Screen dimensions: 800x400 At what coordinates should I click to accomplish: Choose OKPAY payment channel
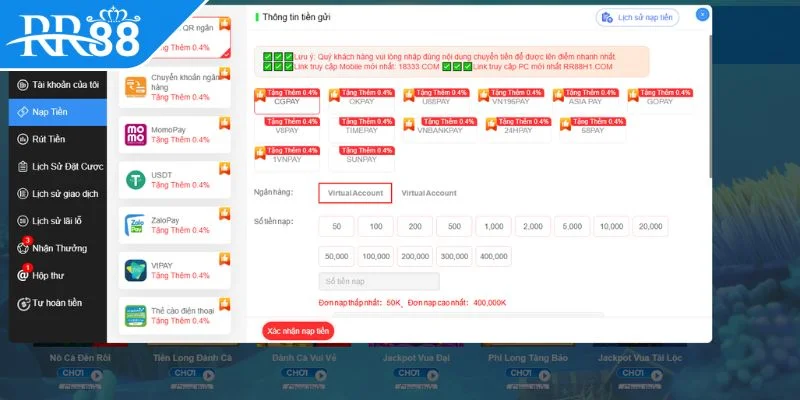[x=361, y=102]
